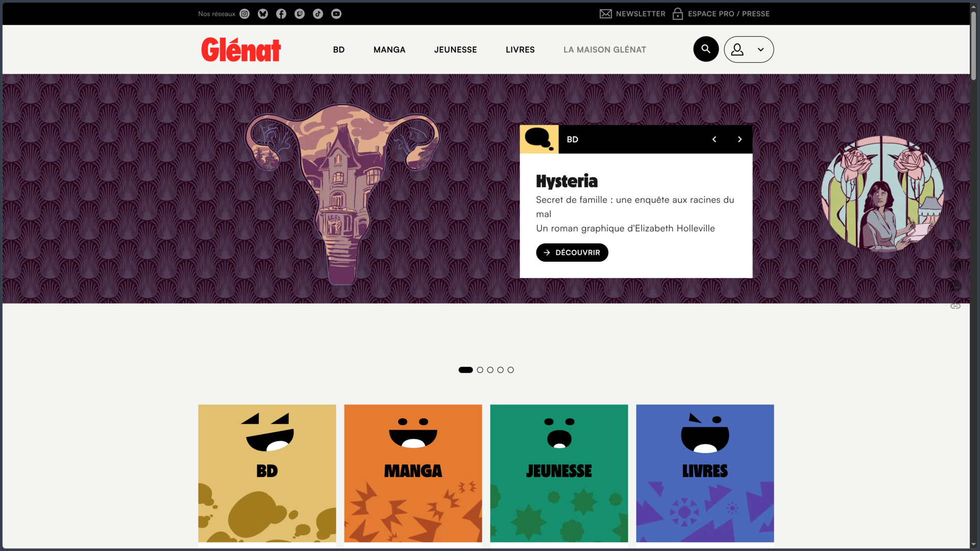Click the text "Un roman graphique d'Elizabeth Holleville"
Screen dimensions: 980x551
625,229
